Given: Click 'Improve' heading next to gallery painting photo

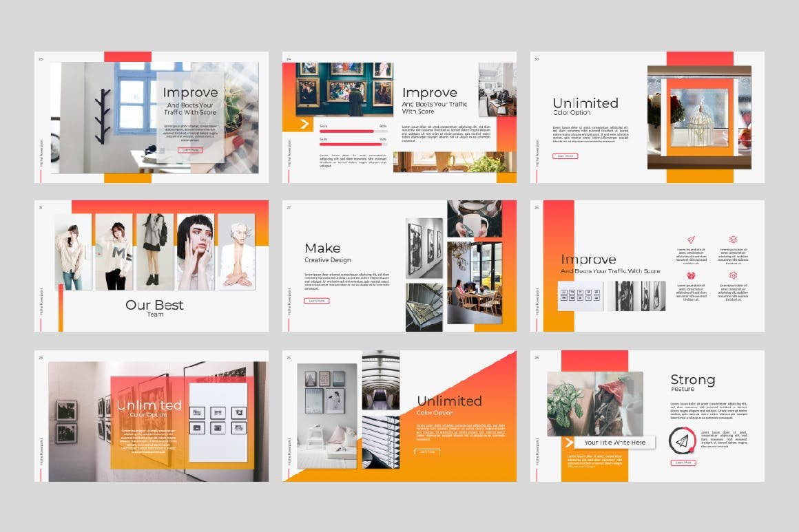Looking at the screenshot, I should point(430,93).
